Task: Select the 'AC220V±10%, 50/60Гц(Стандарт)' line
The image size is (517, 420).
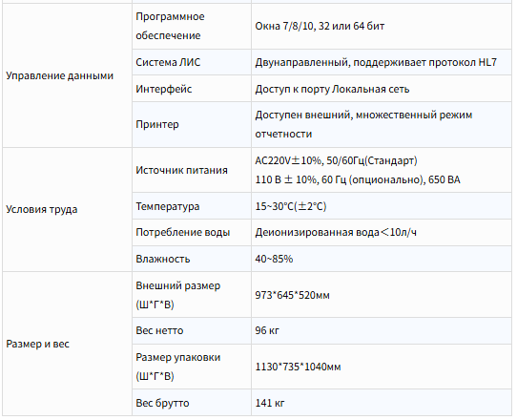Action: pos(336,160)
